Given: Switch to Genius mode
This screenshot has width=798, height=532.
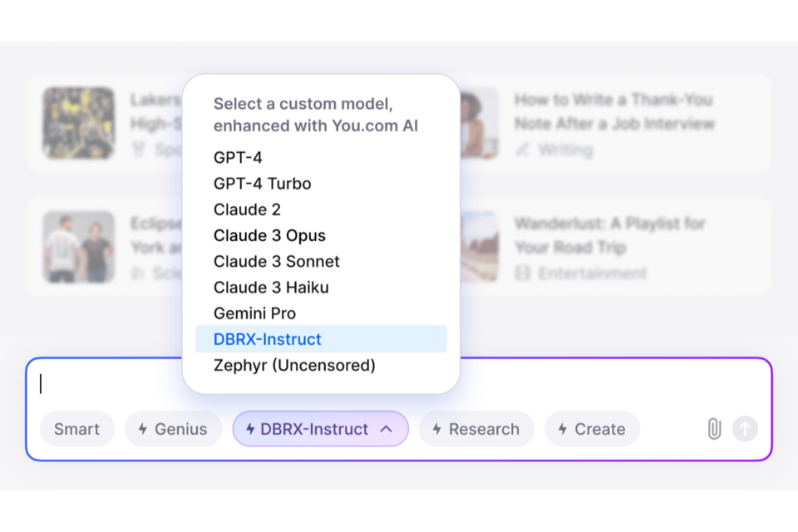Looking at the screenshot, I should [173, 429].
